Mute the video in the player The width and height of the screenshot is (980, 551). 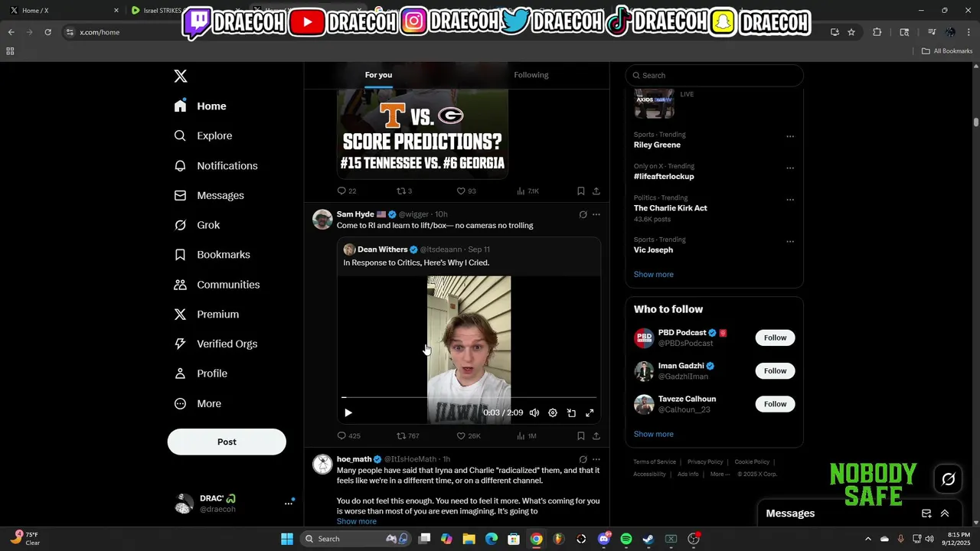point(534,412)
